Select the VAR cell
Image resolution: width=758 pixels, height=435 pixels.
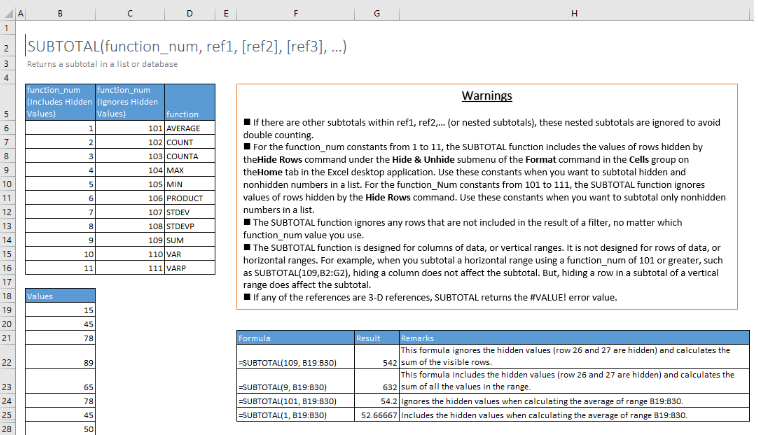click(190, 254)
